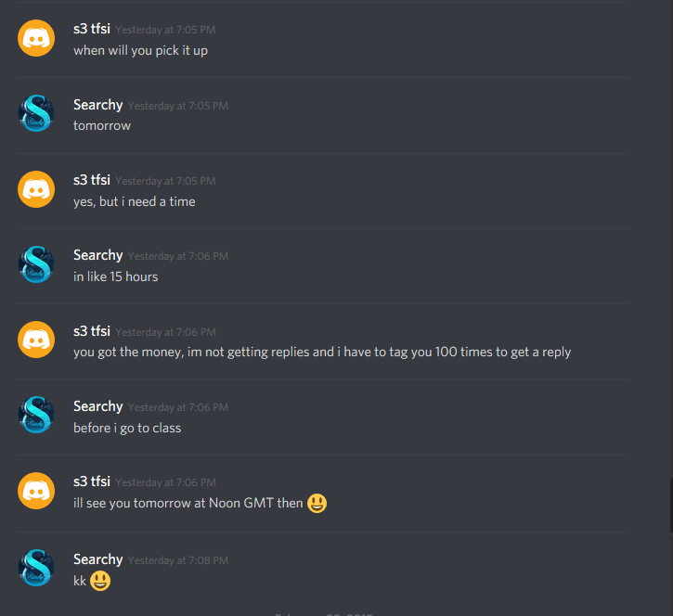Screen dimensions: 673x616
Task: Click s3 tfsi avatar beside 'when will you pick it up'
Action: pyautogui.click(x=36, y=38)
